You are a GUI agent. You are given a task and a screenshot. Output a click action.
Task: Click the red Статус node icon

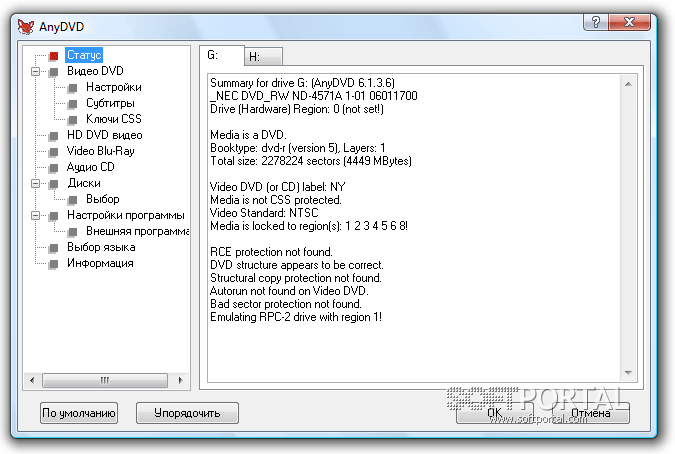point(54,56)
